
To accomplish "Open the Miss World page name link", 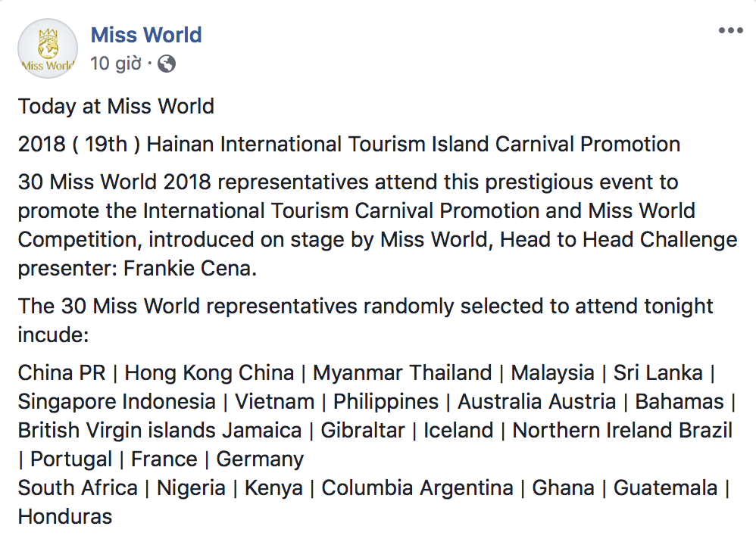I will click(146, 35).
